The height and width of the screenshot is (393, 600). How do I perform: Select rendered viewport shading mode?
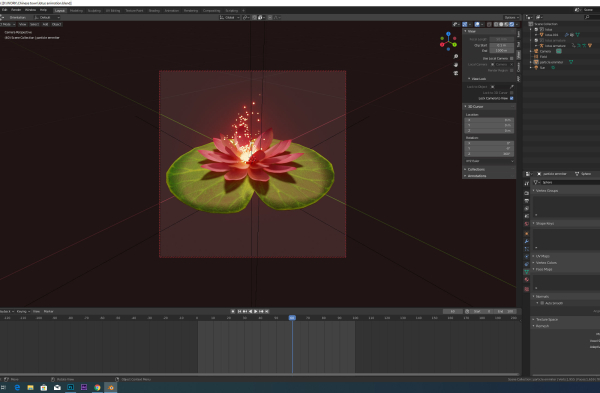point(512,24)
